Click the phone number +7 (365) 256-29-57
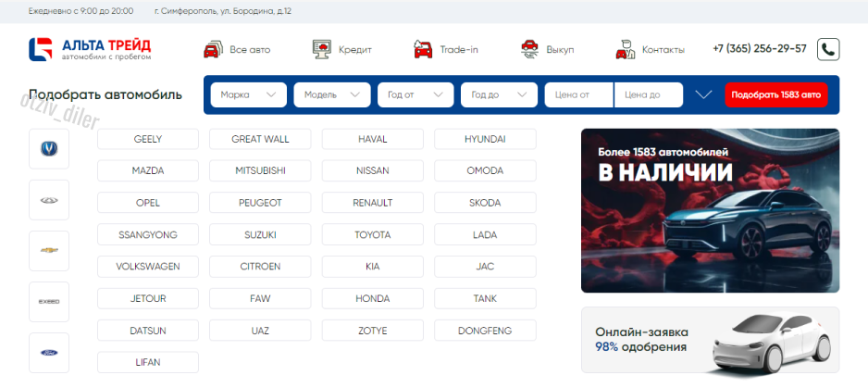868x388 pixels. click(760, 49)
